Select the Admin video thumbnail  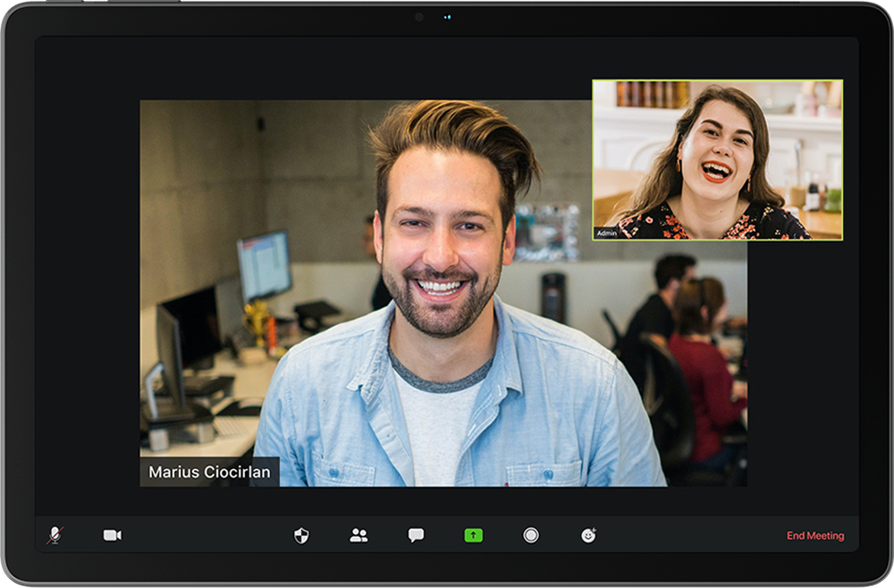pyautogui.click(x=717, y=160)
